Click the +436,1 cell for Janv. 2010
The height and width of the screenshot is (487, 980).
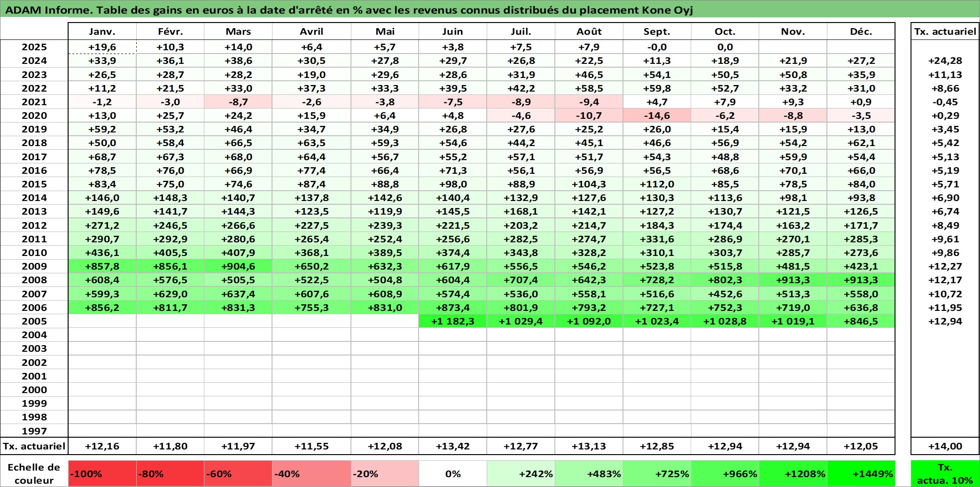[102, 253]
